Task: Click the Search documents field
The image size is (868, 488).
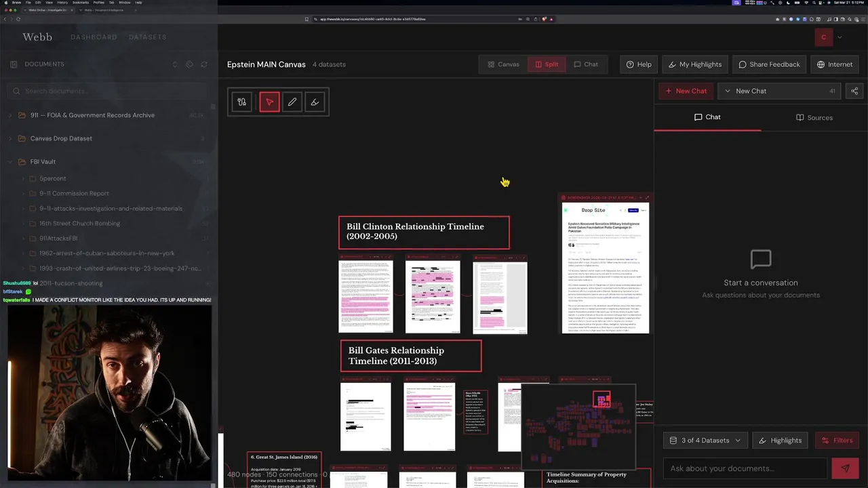Action: 108,91
